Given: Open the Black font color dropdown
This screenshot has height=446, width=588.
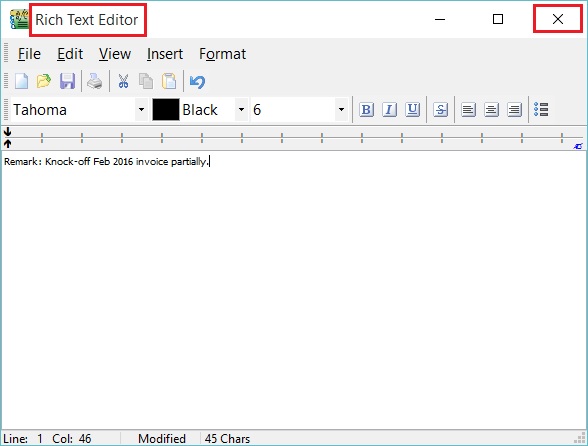Looking at the screenshot, I should [241, 110].
